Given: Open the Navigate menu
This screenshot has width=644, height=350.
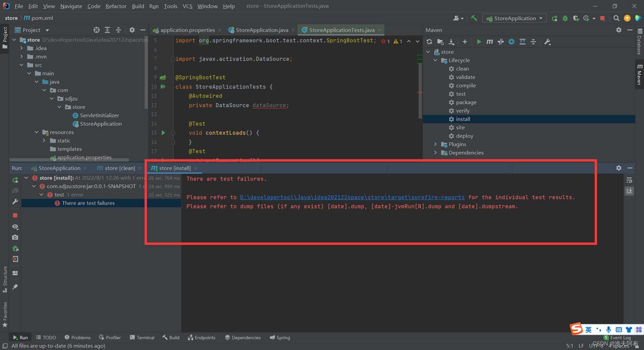Looking at the screenshot, I should point(71,6).
